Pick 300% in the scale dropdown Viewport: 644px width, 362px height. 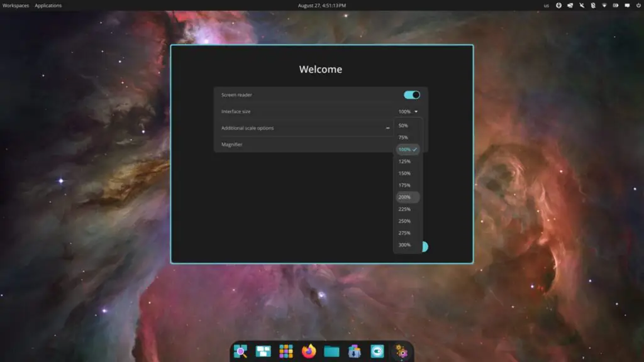coord(404,245)
